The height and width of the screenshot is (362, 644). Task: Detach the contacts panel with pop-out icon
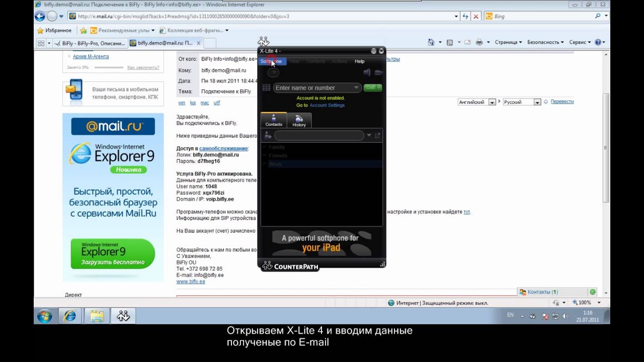click(x=377, y=135)
